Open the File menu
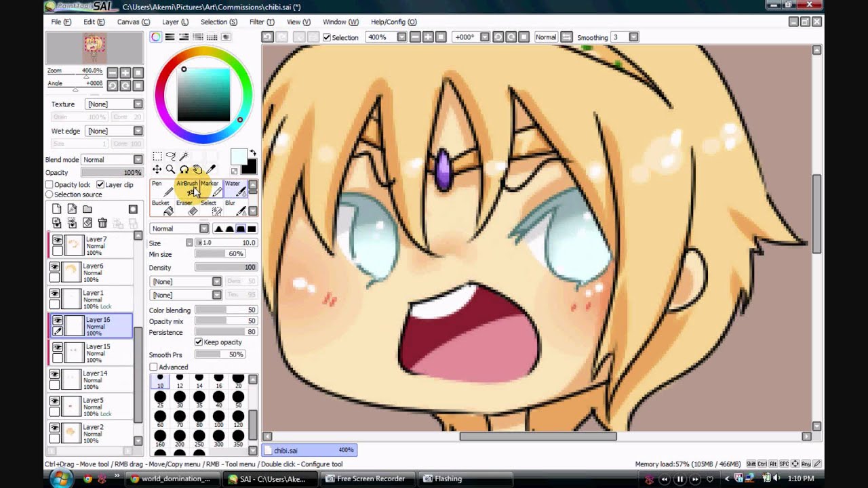 (61, 22)
